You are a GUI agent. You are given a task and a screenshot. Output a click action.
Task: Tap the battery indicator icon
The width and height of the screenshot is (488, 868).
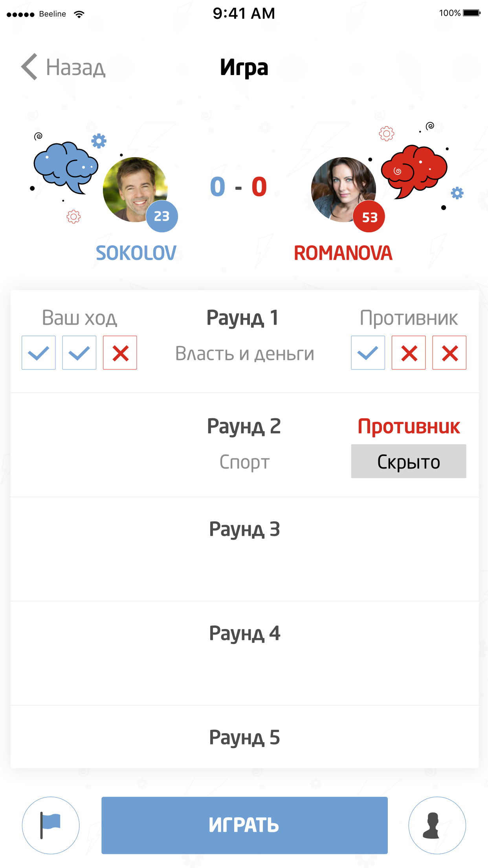(x=471, y=13)
